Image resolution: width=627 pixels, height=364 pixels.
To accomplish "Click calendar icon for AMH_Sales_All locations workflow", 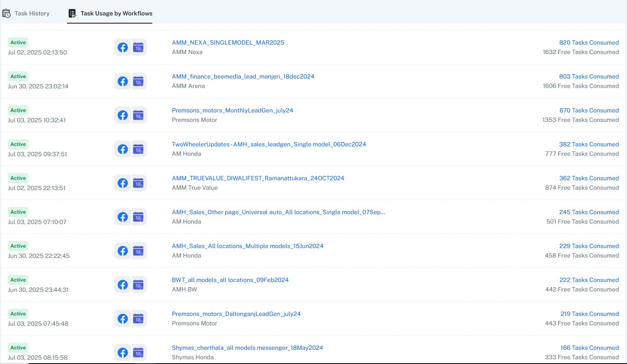I will tap(138, 251).
